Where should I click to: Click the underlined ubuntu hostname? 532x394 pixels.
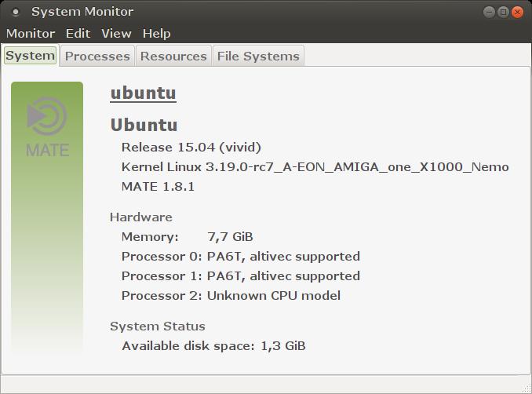tap(143, 93)
